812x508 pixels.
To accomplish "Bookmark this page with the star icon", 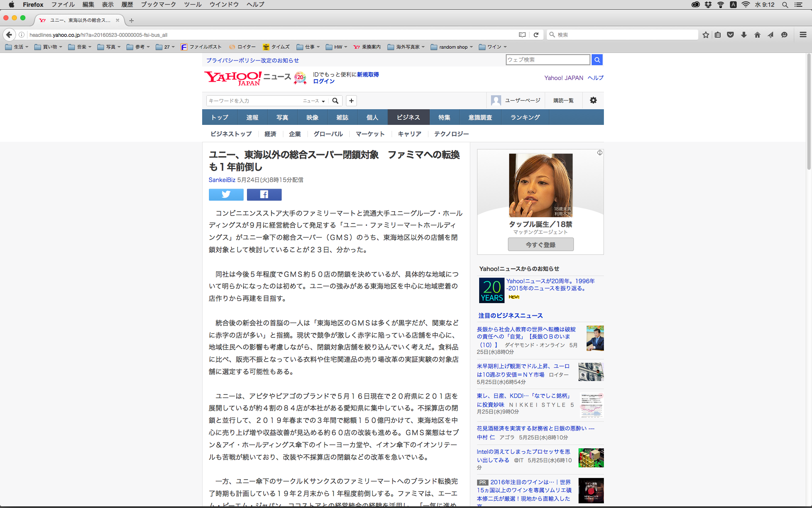I will tap(705, 35).
